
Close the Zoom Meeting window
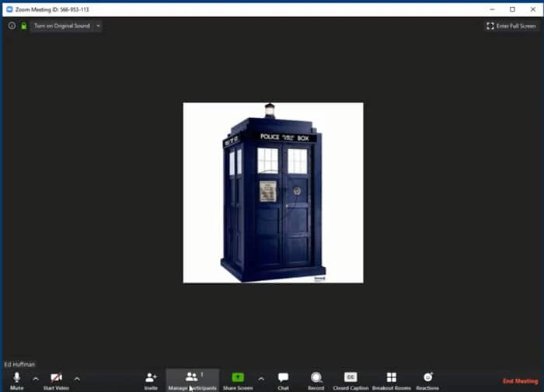pyautogui.click(x=533, y=9)
